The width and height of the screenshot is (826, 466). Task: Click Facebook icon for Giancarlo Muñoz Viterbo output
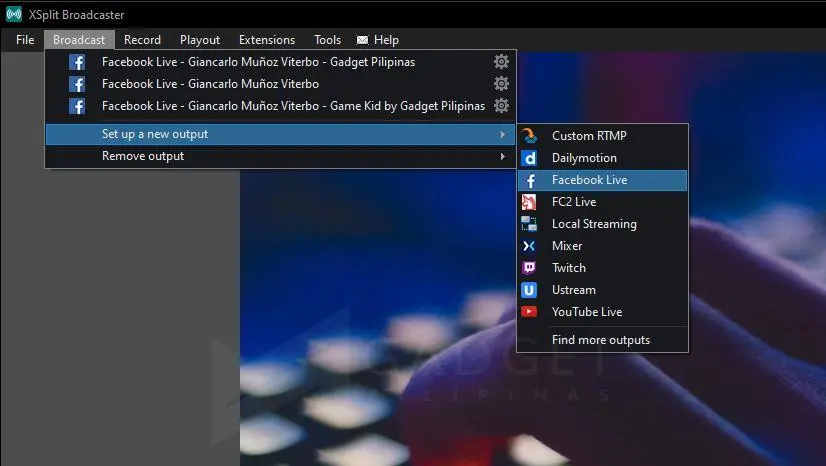(77, 84)
